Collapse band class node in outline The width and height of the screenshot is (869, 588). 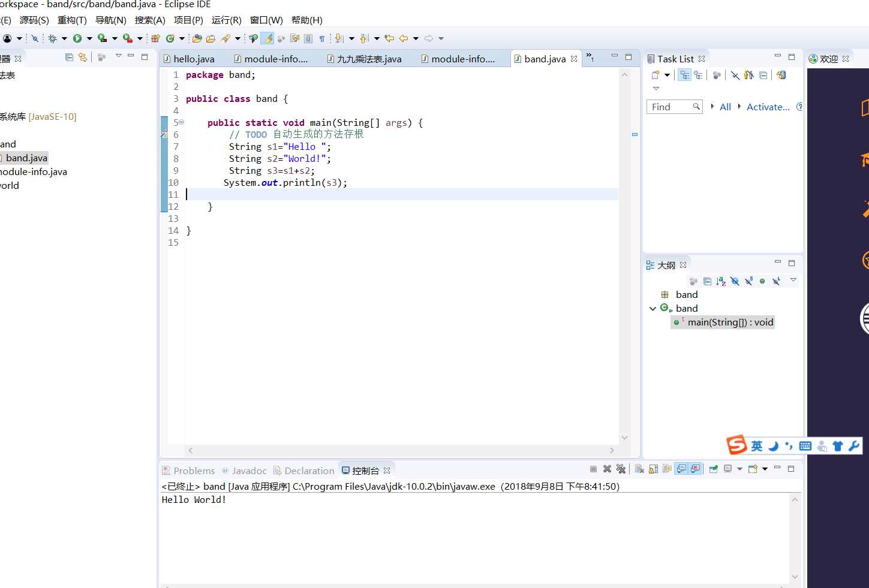(652, 308)
